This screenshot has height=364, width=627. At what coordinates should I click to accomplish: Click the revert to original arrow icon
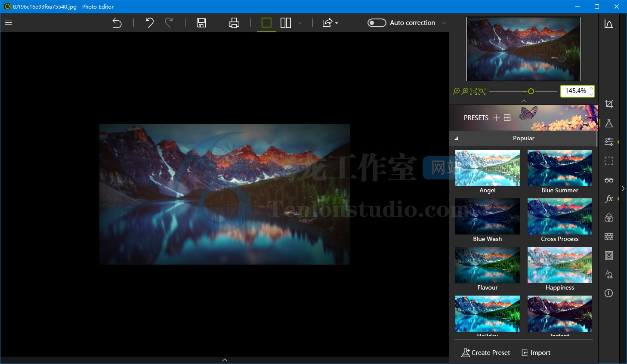(x=117, y=23)
